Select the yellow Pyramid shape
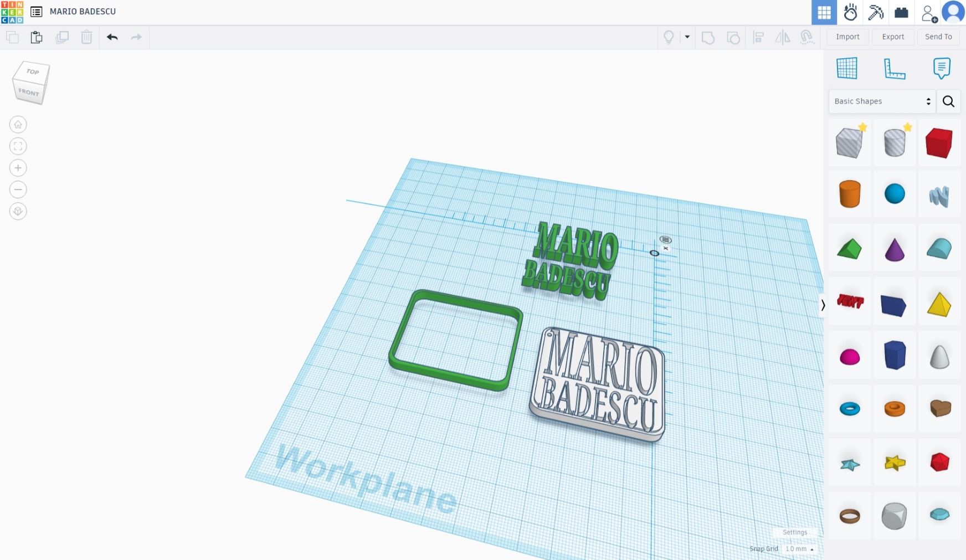The image size is (966, 560). click(x=939, y=304)
